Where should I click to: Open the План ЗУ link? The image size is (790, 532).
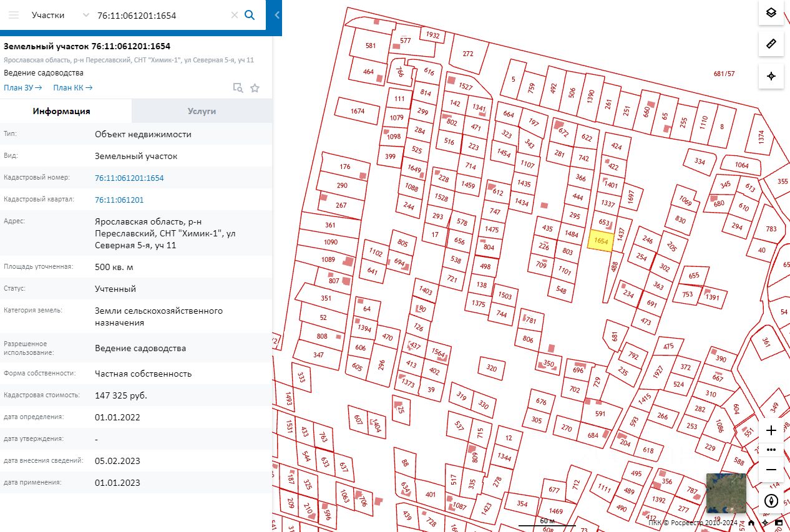(23, 88)
